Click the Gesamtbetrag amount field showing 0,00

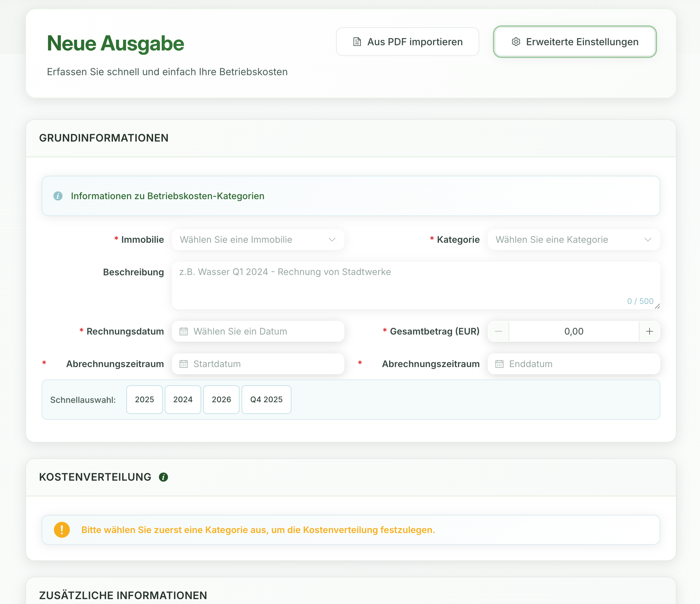coord(573,331)
